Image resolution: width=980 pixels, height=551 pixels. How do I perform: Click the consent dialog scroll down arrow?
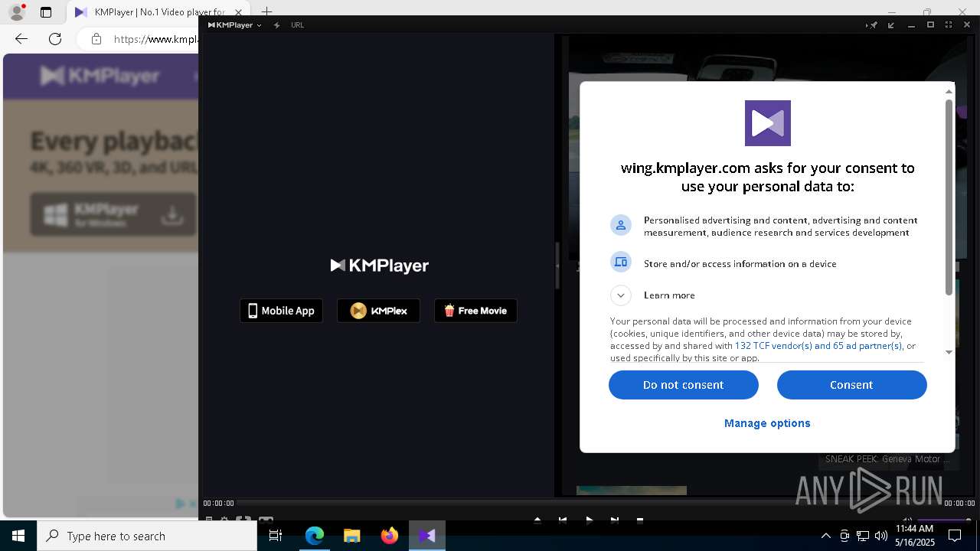[949, 352]
